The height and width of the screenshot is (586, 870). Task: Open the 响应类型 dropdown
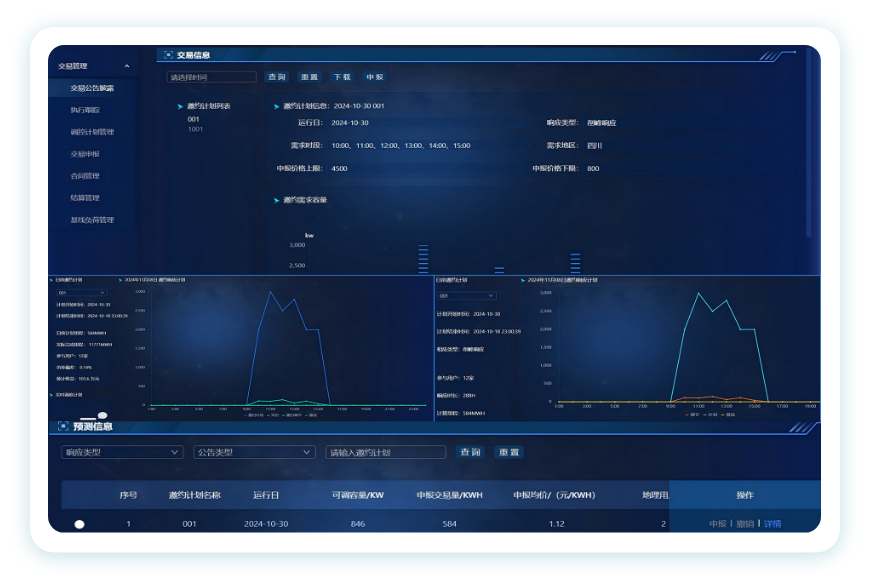122,452
